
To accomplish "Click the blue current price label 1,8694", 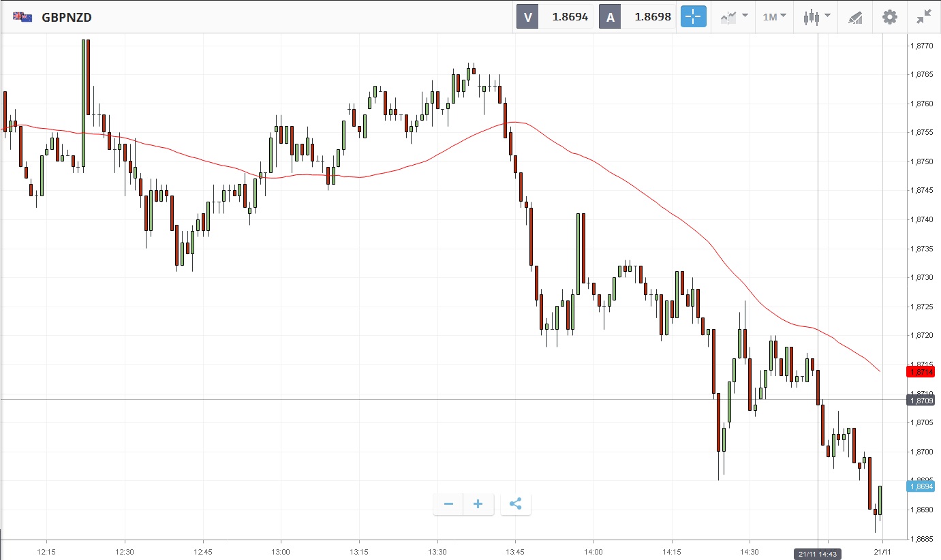I will [920, 486].
